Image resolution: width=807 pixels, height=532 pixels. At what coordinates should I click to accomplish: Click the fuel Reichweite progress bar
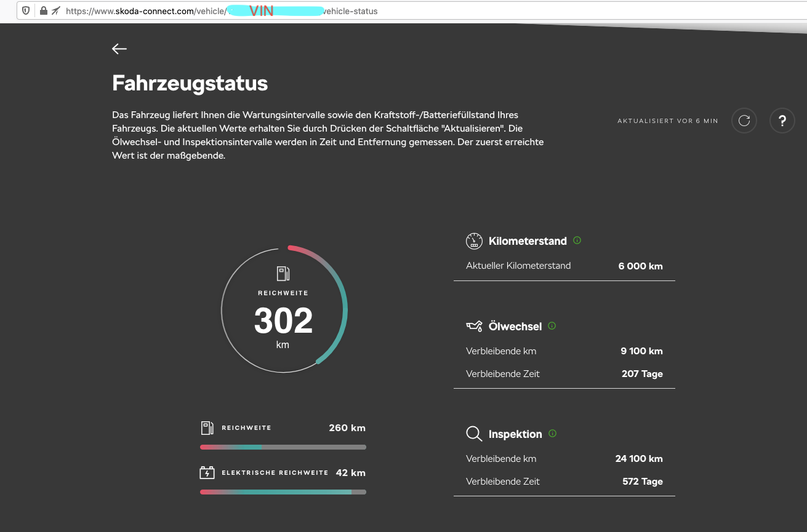(x=283, y=447)
